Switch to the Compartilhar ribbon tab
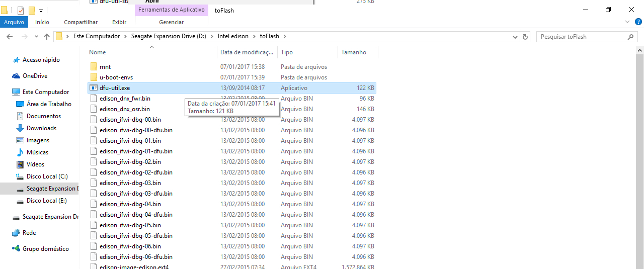 pyautogui.click(x=81, y=22)
